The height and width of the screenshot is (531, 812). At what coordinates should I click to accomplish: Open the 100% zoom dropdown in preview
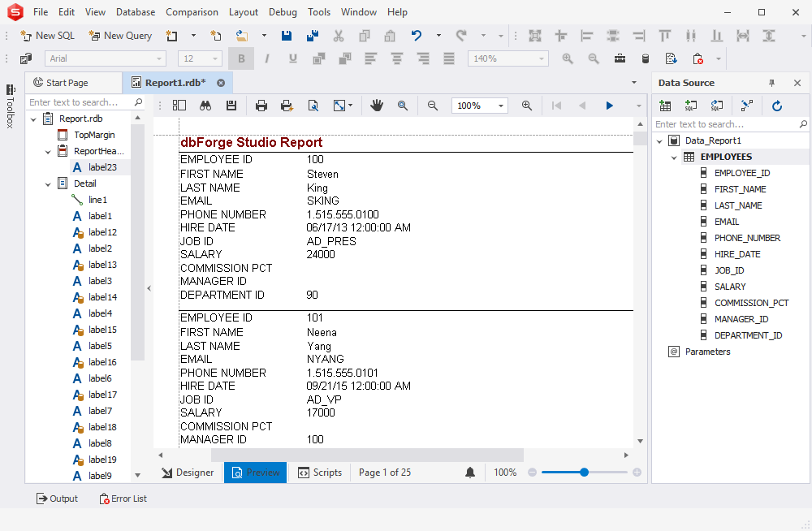click(501, 106)
